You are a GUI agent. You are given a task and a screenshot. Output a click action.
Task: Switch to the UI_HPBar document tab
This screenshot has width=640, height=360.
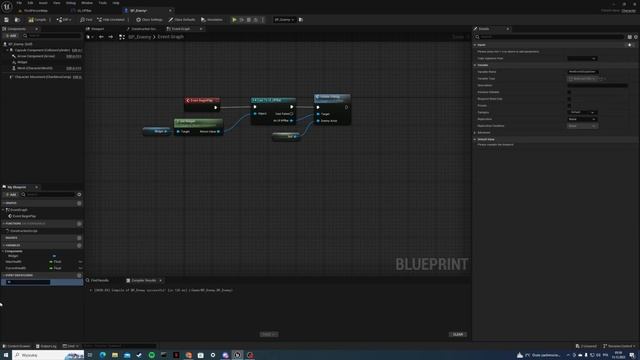click(84, 11)
